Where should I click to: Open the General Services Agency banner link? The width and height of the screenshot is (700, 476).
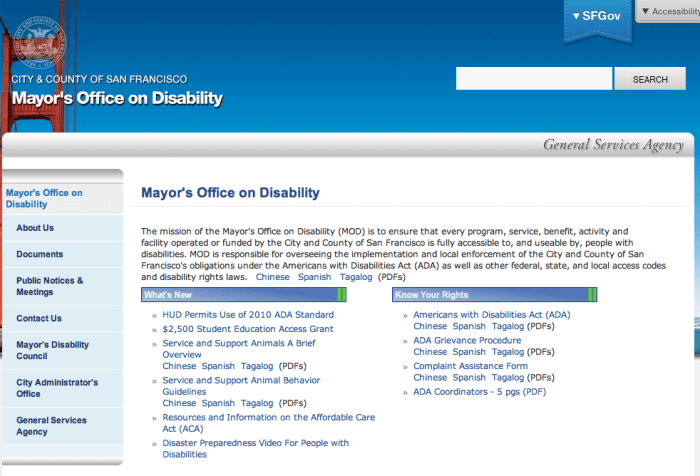pyautogui.click(x=613, y=145)
